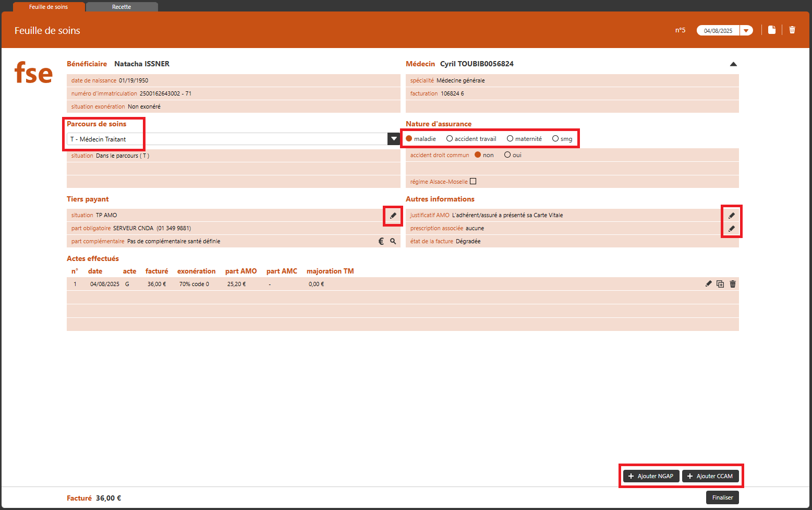
Task: Edit the justificatif AMO with pencil icon
Action: coord(732,216)
